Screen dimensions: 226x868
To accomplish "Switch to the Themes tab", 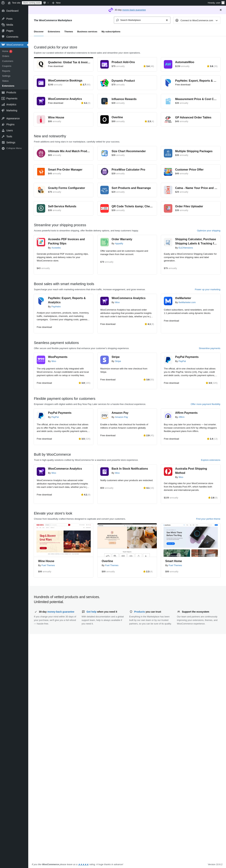I will click(68, 32).
